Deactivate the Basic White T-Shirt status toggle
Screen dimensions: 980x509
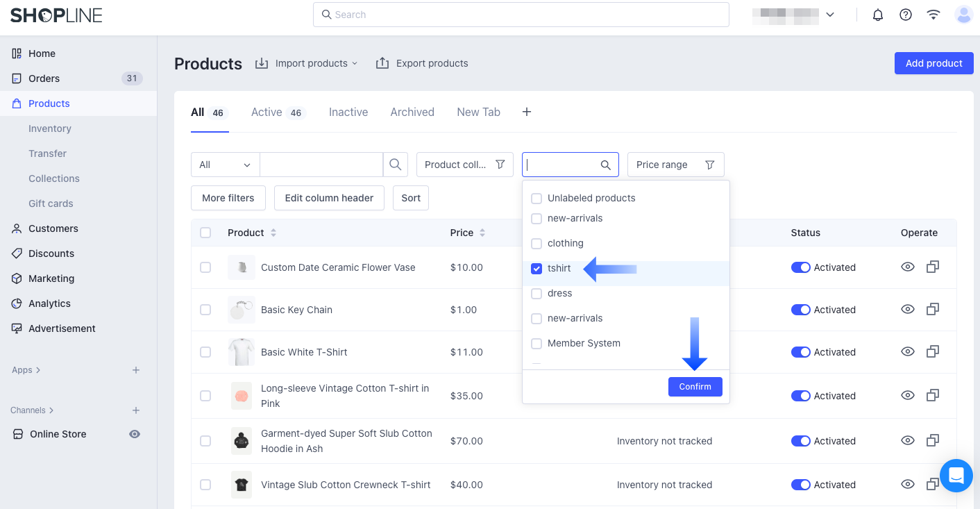click(x=801, y=352)
